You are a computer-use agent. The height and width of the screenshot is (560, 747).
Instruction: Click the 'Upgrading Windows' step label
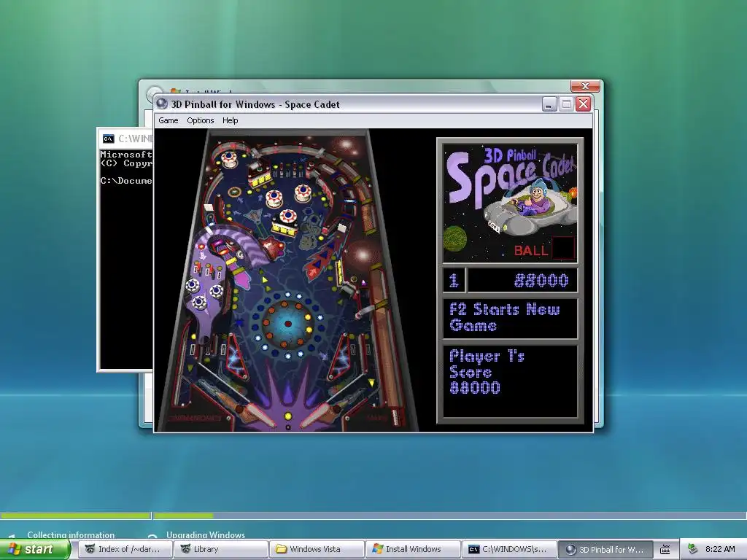(x=205, y=534)
